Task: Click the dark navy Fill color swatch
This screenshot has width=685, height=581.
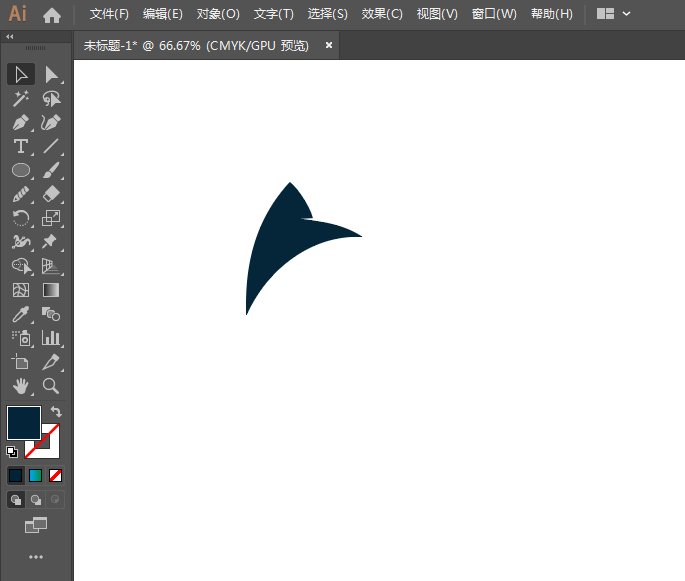Action: 22,421
